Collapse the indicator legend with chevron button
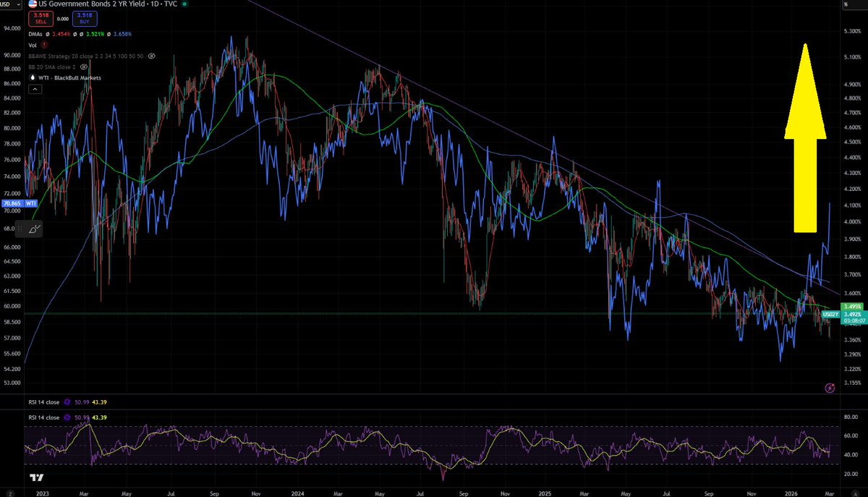Viewport: 868px width, 497px height. pyautogui.click(x=35, y=89)
